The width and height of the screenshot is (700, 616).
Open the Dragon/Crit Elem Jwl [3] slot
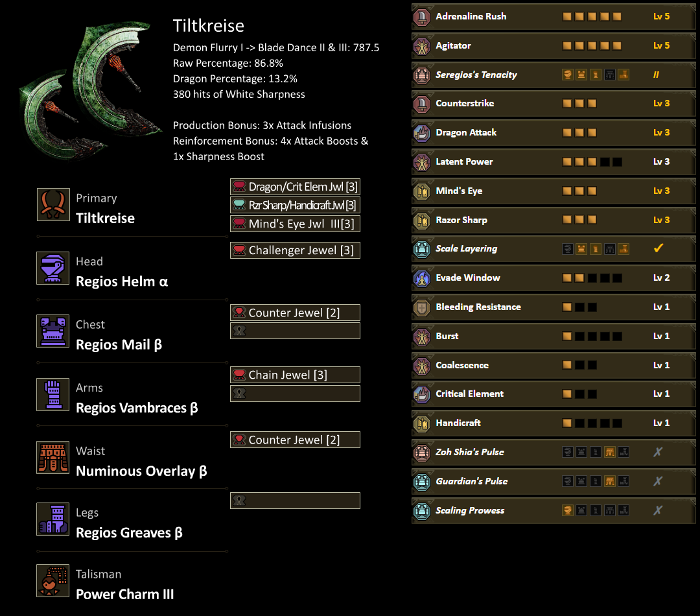tap(295, 187)
